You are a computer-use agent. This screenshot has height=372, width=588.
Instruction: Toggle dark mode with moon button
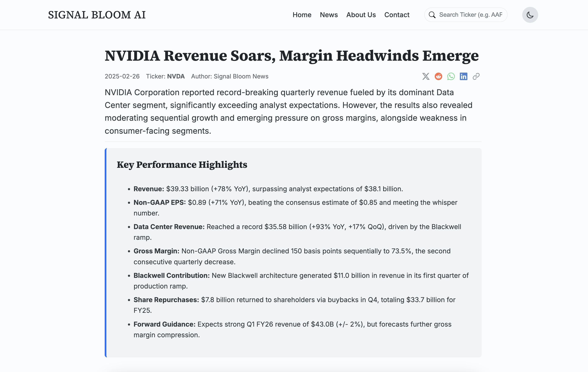click(530, 15)
